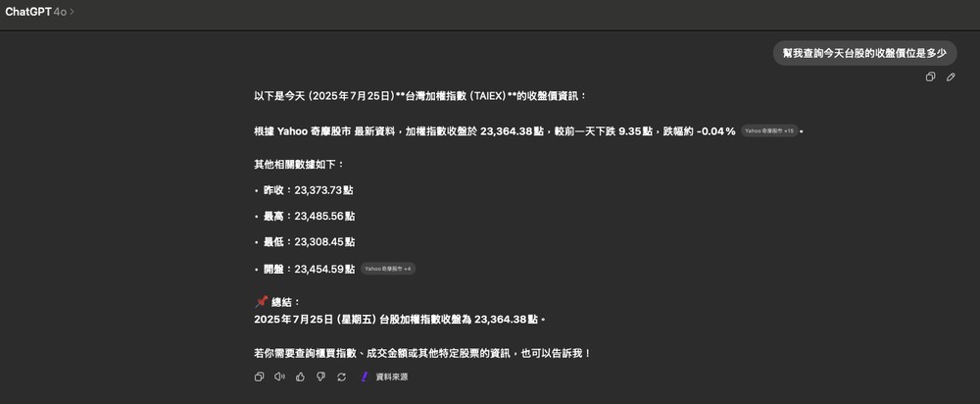This screenshot has height=404, width=980.
Task: Click the summary line 台股加權指數收盤為 23,364.38點
Action: (400, 320)
